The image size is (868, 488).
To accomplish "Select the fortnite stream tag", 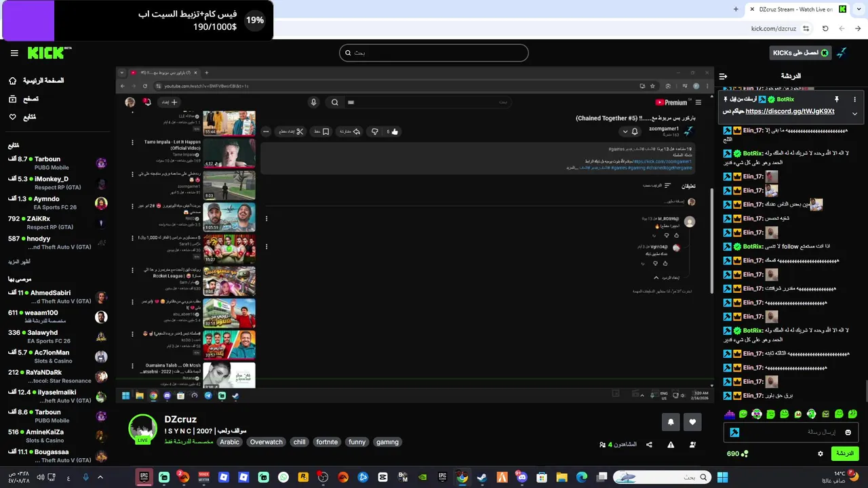I will (327, 442).
